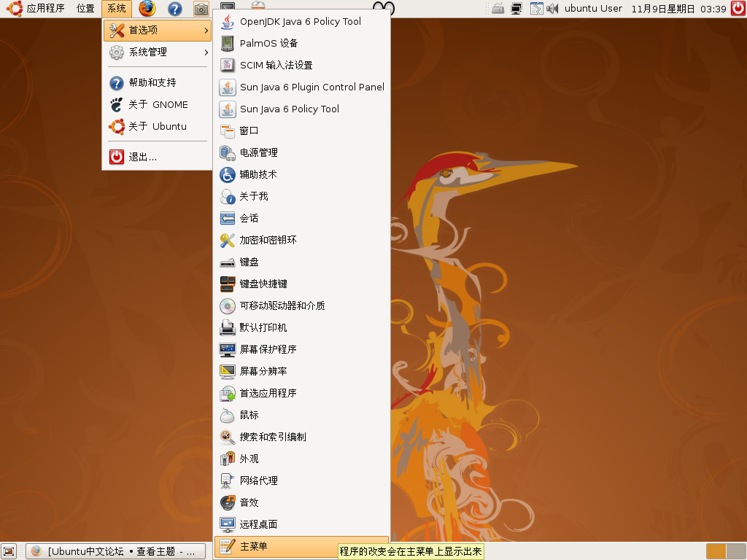Image resolution: width=747 pixels, height=560 pixels.
Task: Open OpenJDK Java 6 Policy Tool
Action: (x=301, y=21)
